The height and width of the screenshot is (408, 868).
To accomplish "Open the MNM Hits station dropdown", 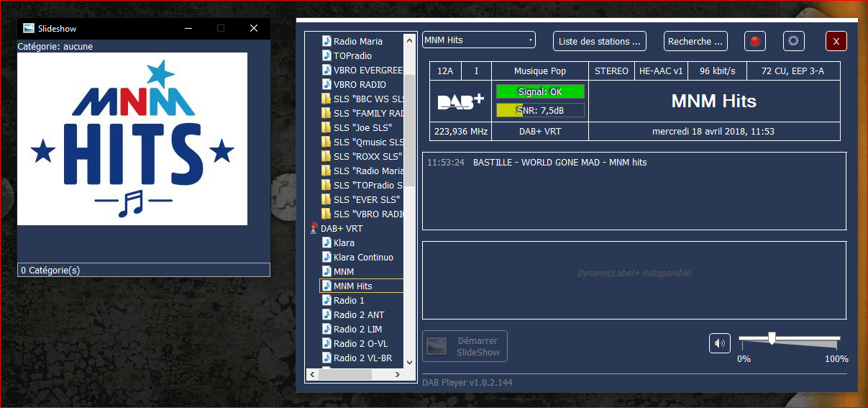I will click(x=479, y=40).
